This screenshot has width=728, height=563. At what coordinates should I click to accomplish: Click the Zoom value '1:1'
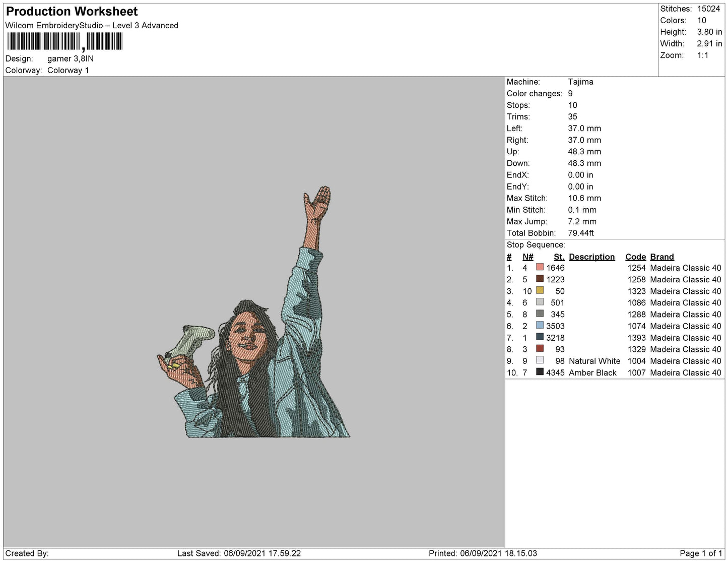(x=703, y=55)
